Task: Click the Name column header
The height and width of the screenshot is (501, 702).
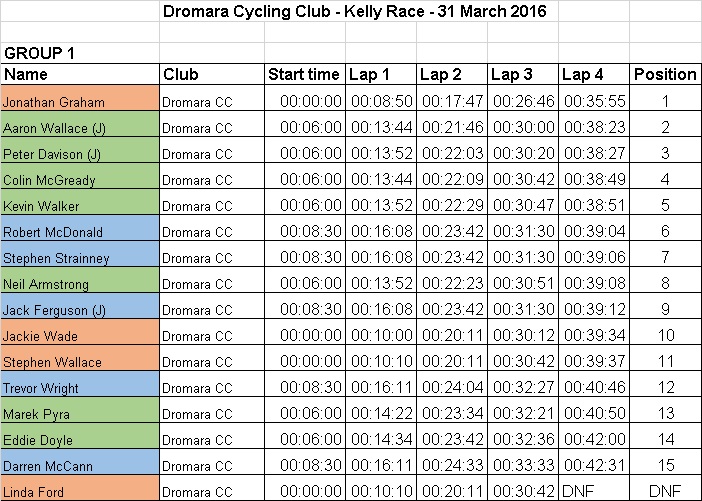Action: [x=80, y=74]
